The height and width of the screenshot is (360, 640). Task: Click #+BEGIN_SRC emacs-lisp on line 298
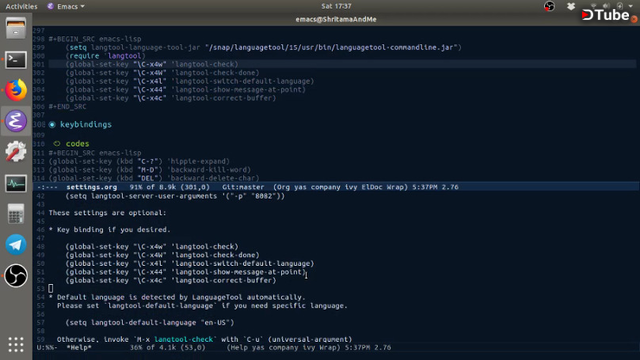click(x=95, y=39)
